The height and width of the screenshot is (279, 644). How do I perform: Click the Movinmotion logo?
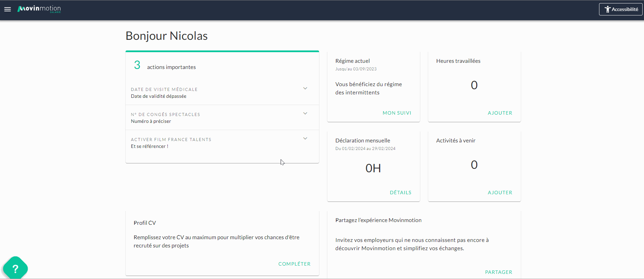click(x=39, y=9)
